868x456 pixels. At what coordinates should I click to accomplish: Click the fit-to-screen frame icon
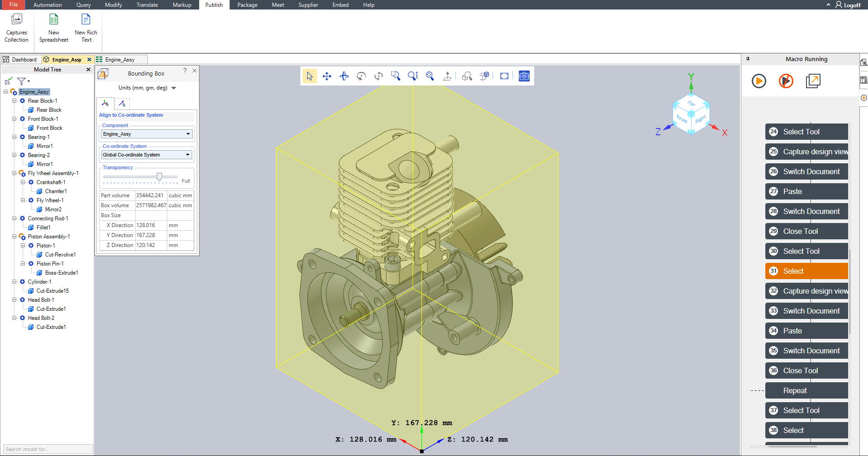point(504,76)
